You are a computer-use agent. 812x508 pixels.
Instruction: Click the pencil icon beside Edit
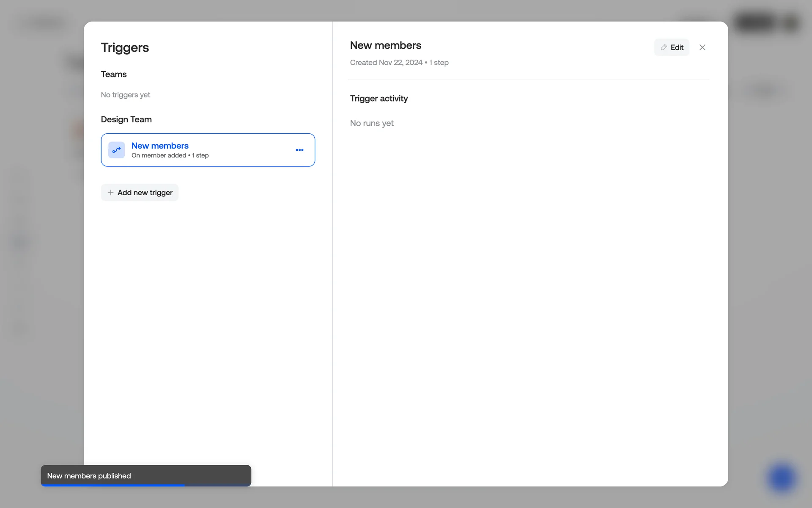[664, 47]
